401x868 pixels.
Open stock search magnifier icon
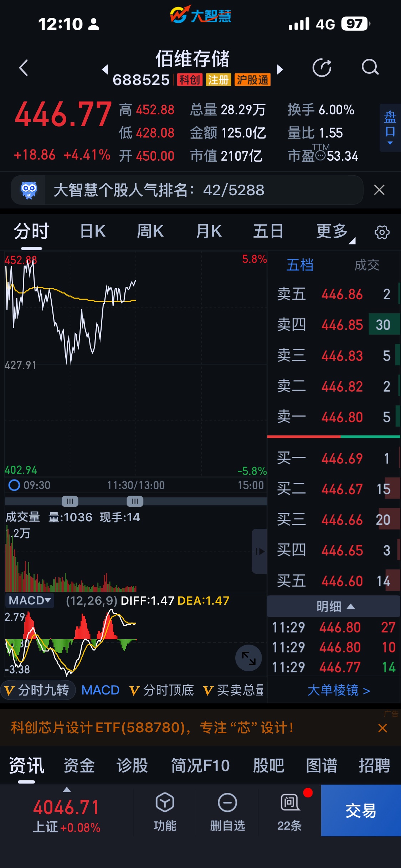point(370,67)
